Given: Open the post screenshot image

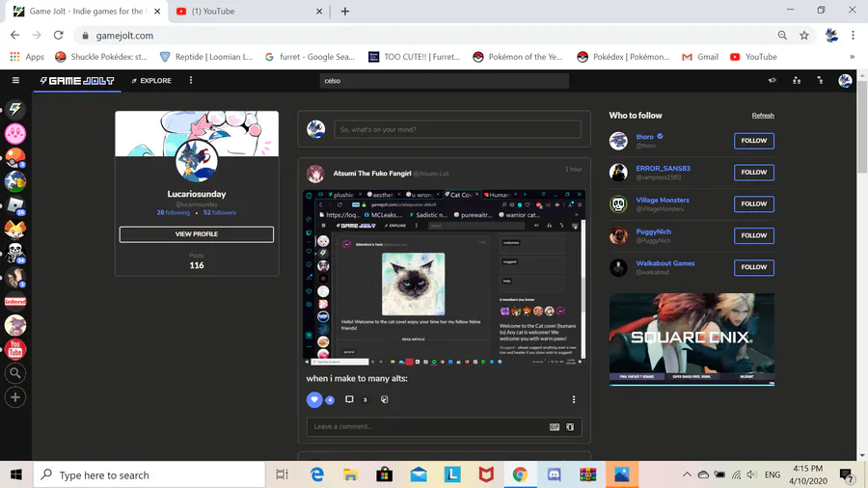Looking at the screenshot, I should pyautogui.click(x=444, y=277).
